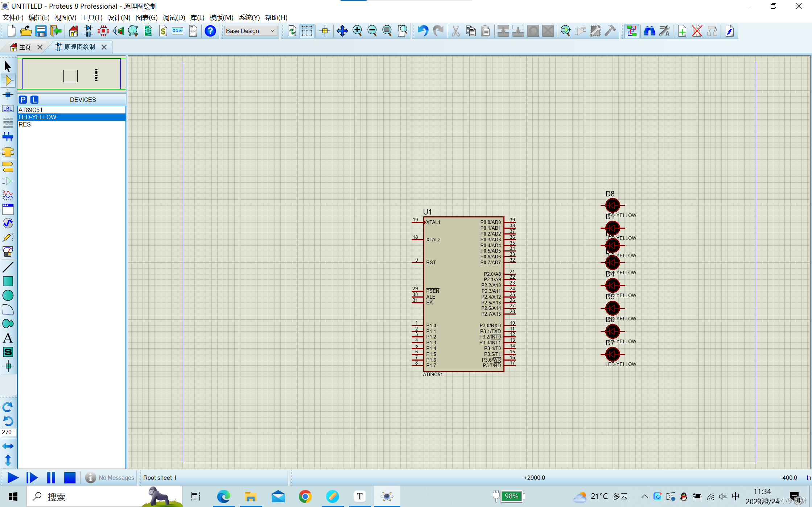Toggle vertical mirror flip button
Viewport: 812px width, 507px height.
click(x=8, y=461)
